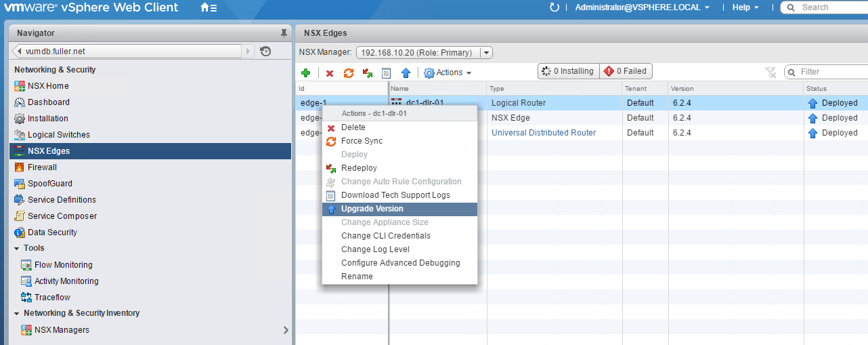Pin the Navigator panel
This screenshot has width=868, height=345.
click(x=284, y=33)
